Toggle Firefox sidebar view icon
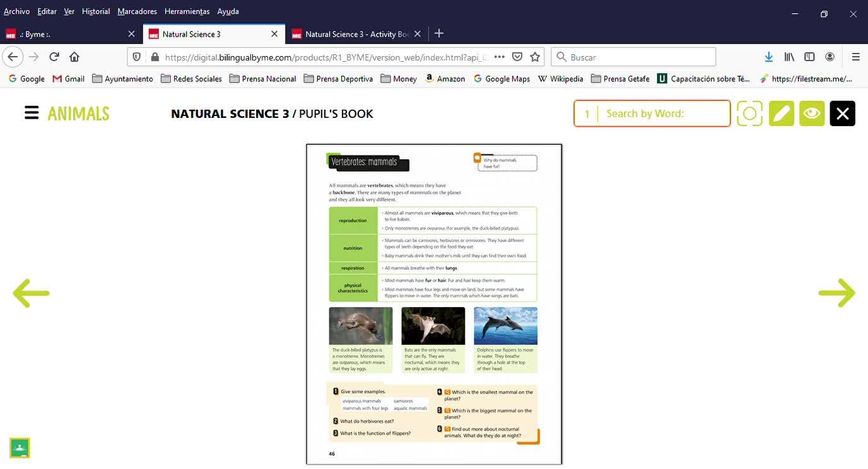This screenshot has width=868, height=469. click(809, 57)
